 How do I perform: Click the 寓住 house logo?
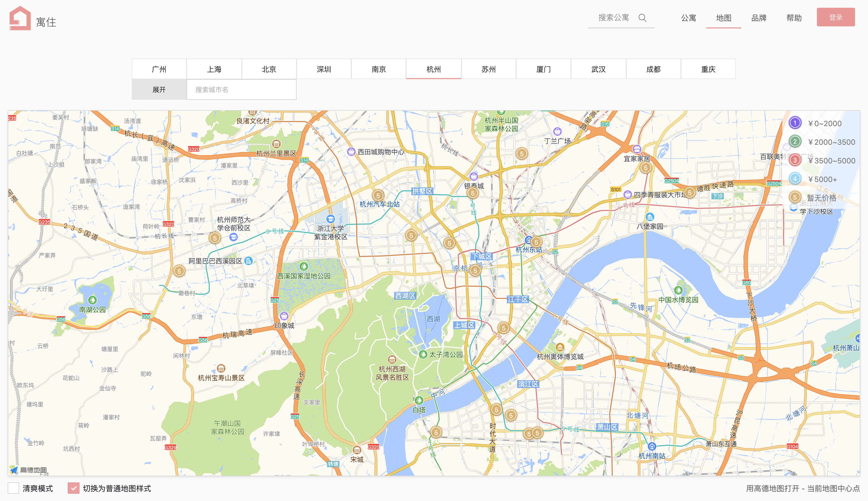click(x=20, y=19)
